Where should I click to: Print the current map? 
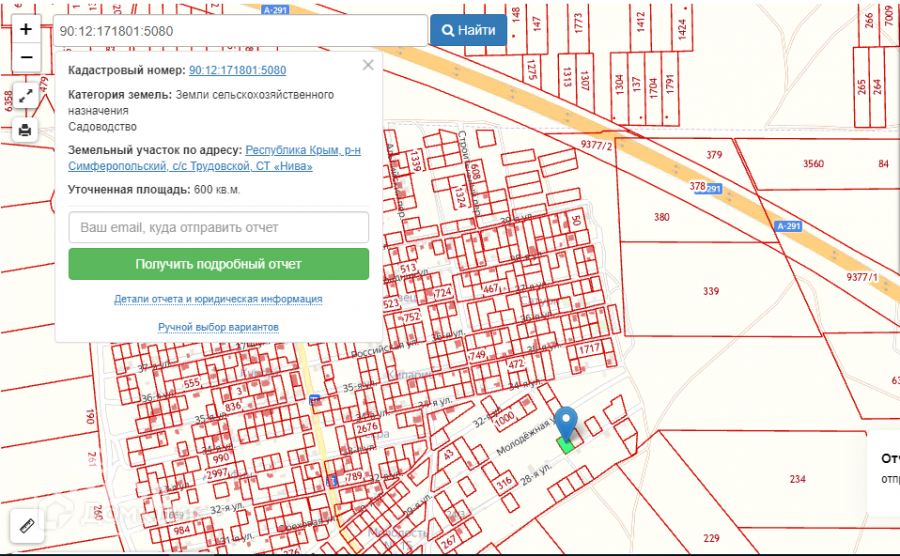[26, 130]
